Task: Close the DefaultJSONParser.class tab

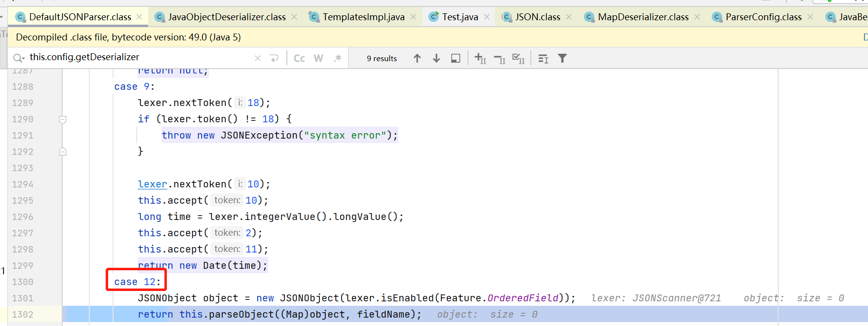Action: pyautogui.click(x=139, y=17)
